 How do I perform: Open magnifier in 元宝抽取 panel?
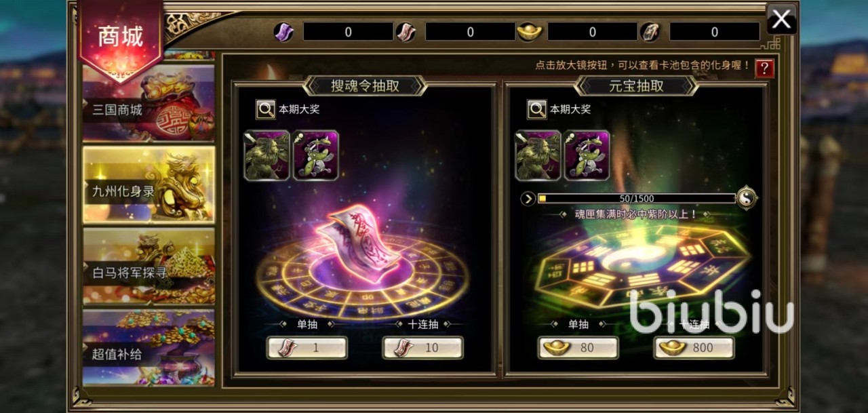(537, 109)
